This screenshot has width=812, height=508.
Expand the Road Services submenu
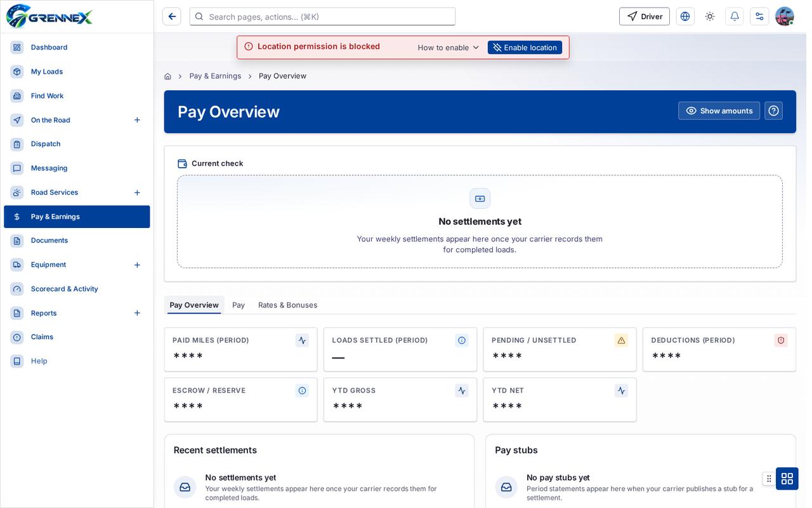point(137,192)
